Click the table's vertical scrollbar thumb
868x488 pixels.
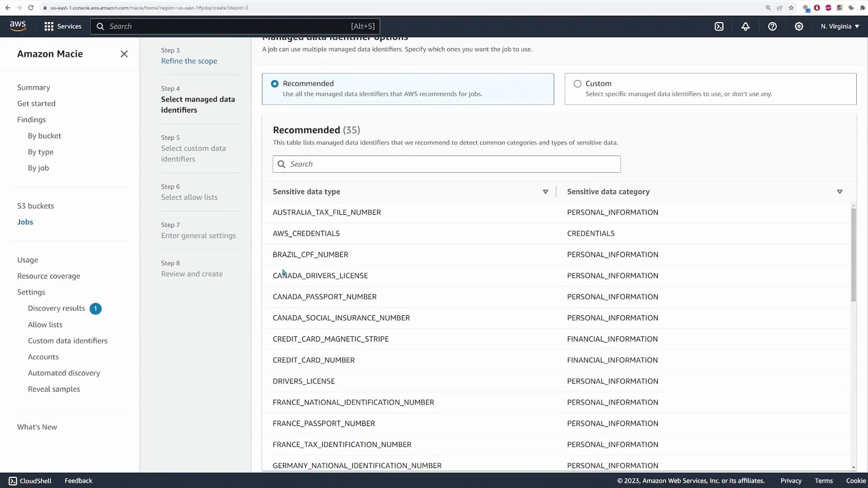click(x=853, y=255)
